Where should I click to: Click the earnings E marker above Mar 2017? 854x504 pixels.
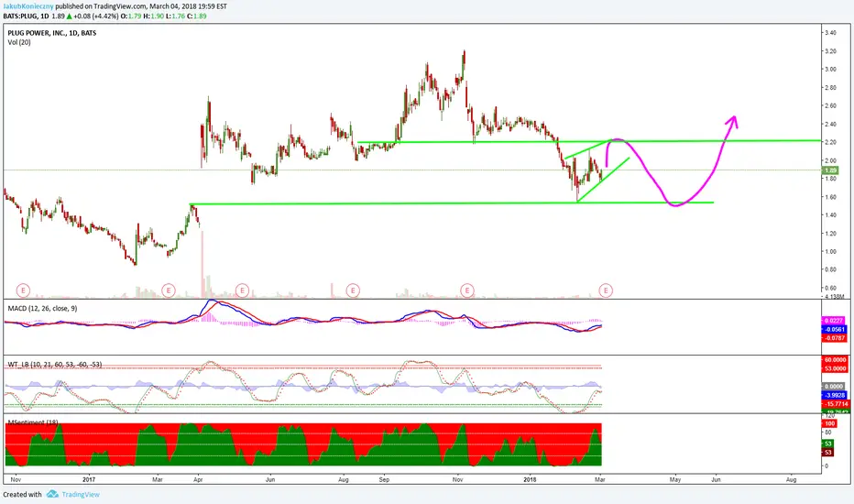click(169, 290)
